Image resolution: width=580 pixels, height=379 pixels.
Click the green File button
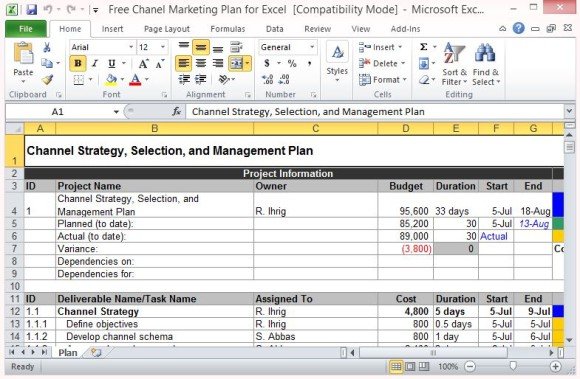click(26, 29)
